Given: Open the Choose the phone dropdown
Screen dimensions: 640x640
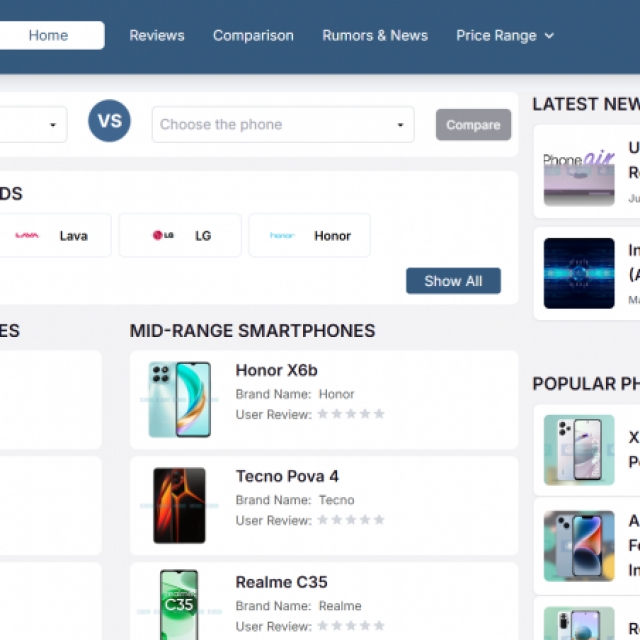Looking at the screenshot, I should (x=283, y=124).
